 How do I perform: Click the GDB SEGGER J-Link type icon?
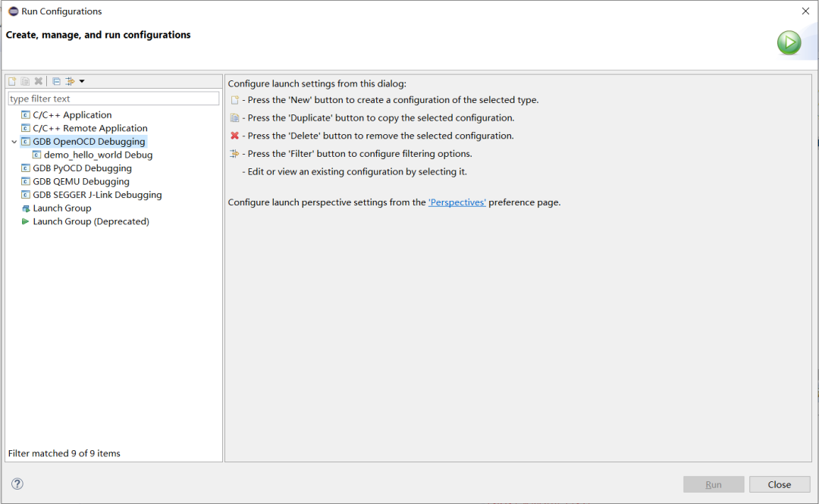click(x=25, y=195)
